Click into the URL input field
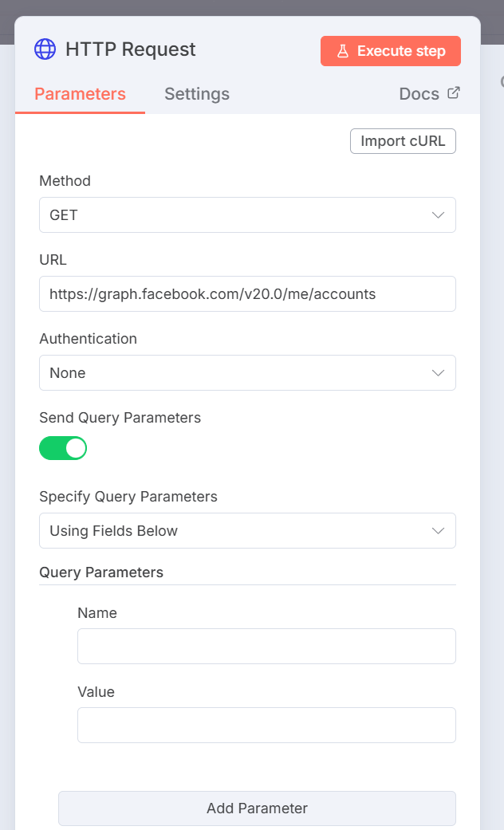Viewport: 504px width, 830px height. (x=247, y=294)
